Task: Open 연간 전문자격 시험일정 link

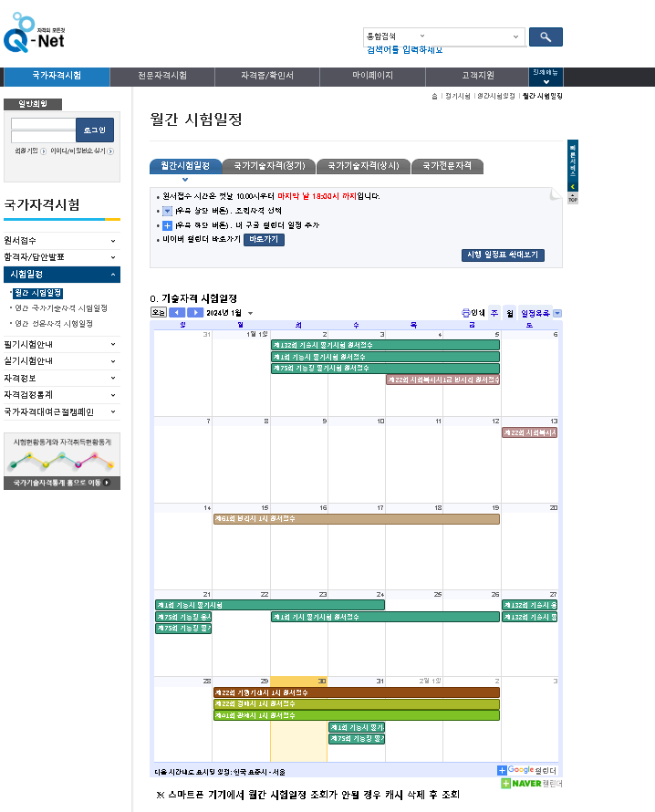Action: (x=54, y=324)
